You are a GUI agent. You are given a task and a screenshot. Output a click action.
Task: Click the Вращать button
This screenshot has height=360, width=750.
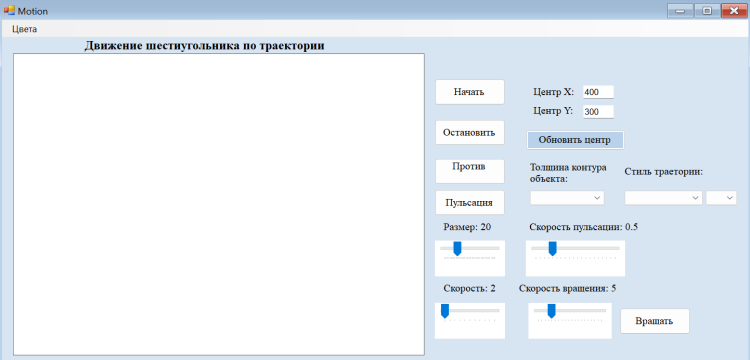click(x=655, y=321)
